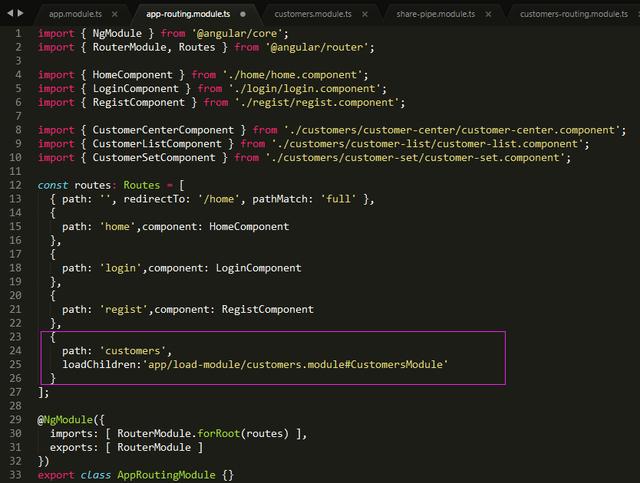Click 'CustomerSetComponent' on line 10
The image size is (640, 483).
coord(154,158)
